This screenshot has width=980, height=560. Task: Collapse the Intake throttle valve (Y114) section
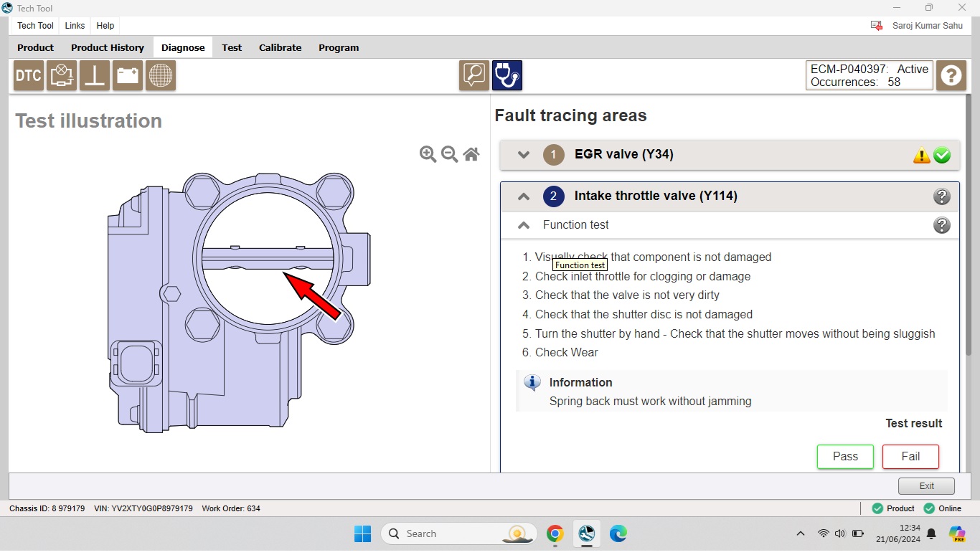[524, 196]
